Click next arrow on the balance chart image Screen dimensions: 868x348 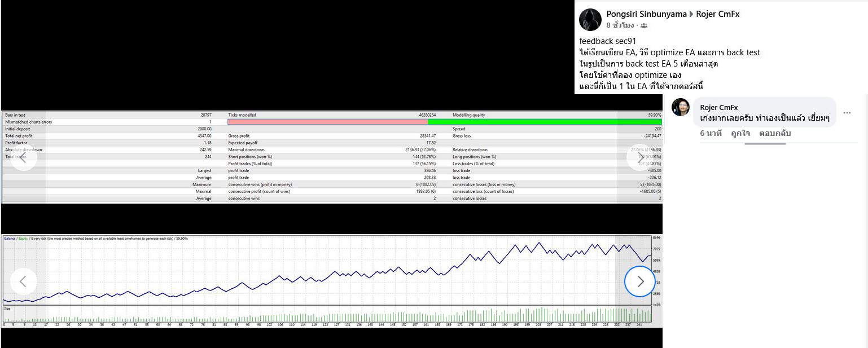pyautogui.click(x=640, y=281)
